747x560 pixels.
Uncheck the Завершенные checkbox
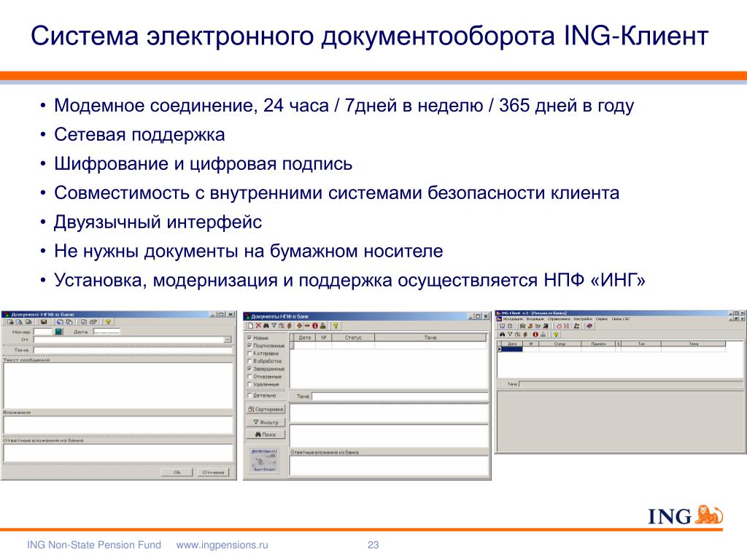click(249, 368)
